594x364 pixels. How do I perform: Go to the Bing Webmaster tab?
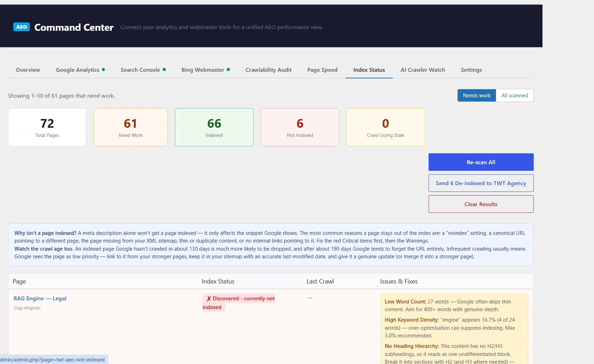point(206,70)
